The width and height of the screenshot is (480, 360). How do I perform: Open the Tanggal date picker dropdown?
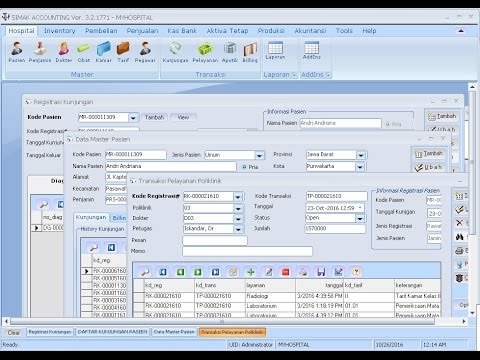point(360,208)
